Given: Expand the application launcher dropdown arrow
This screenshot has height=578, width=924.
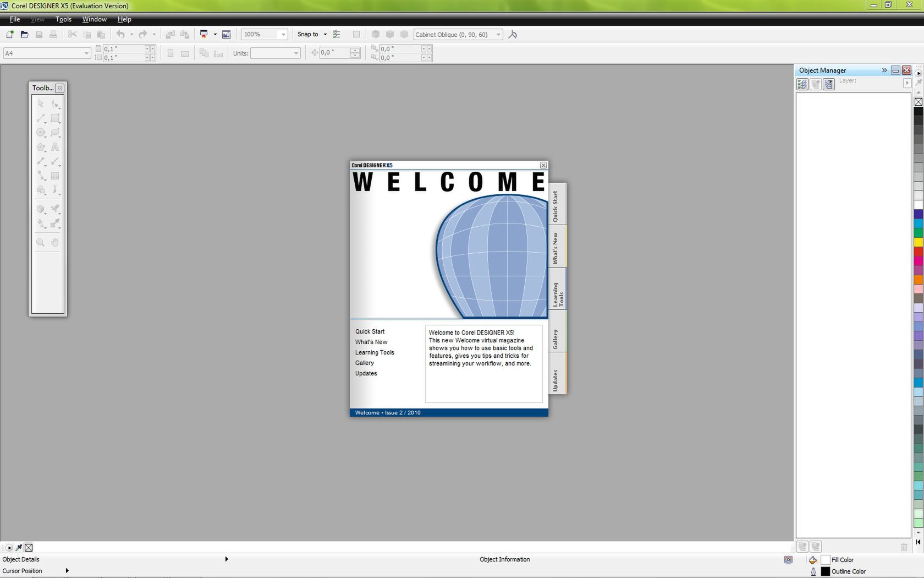Looking at the screenshot, I should pyautogui.click(x=215, y=34).
